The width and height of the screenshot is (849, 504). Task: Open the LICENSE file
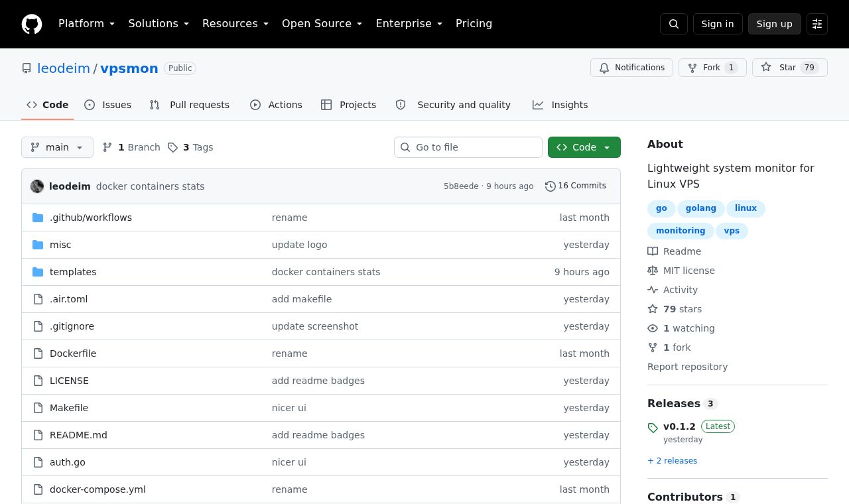[x=69, y=381]
